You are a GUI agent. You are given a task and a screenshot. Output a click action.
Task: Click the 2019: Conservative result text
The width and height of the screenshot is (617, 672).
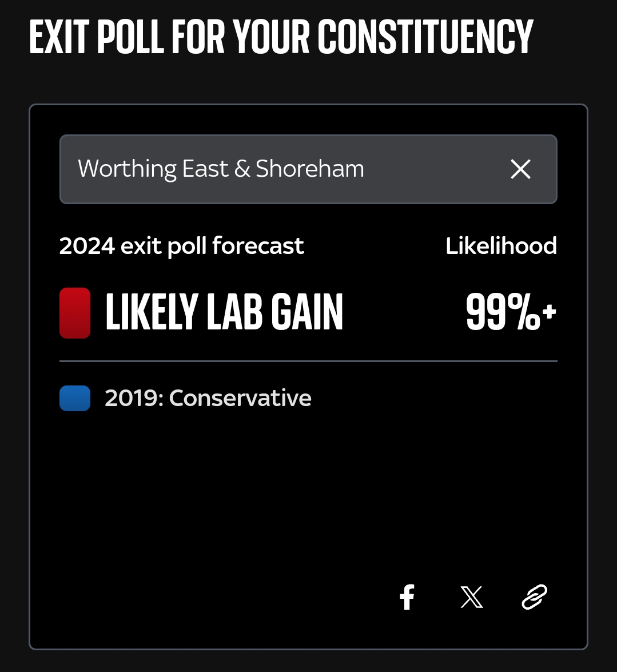[x=208, y=398]
